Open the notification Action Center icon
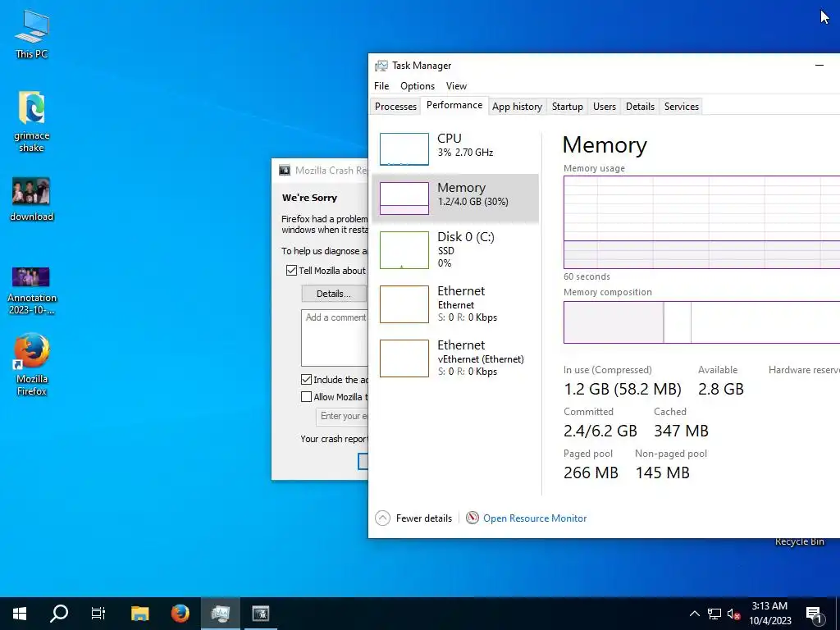Viewport: 840px width, 630px height. tap(814, 614)
